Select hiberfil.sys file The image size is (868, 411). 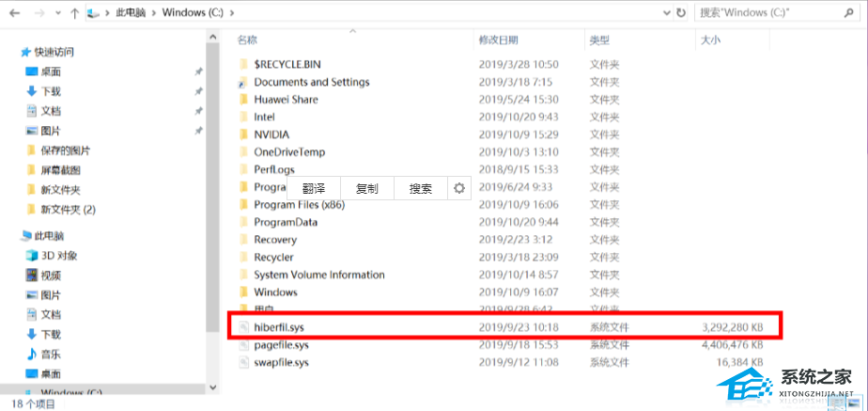coord(279,327)
